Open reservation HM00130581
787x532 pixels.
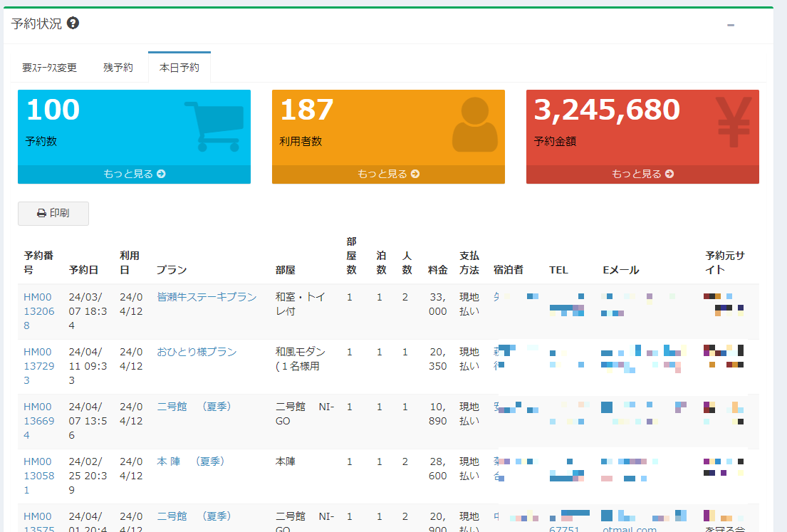pos(38,475)
